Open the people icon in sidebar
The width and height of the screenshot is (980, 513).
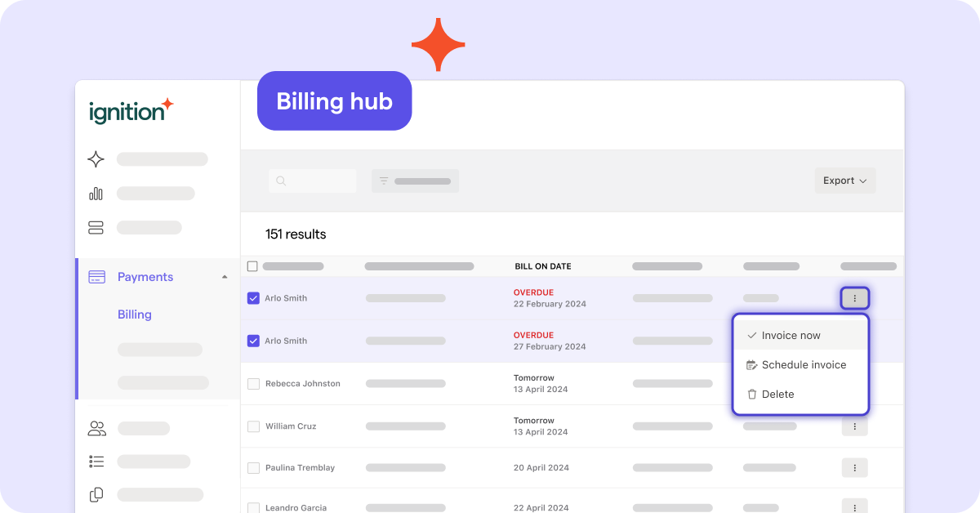coord(96,428)
